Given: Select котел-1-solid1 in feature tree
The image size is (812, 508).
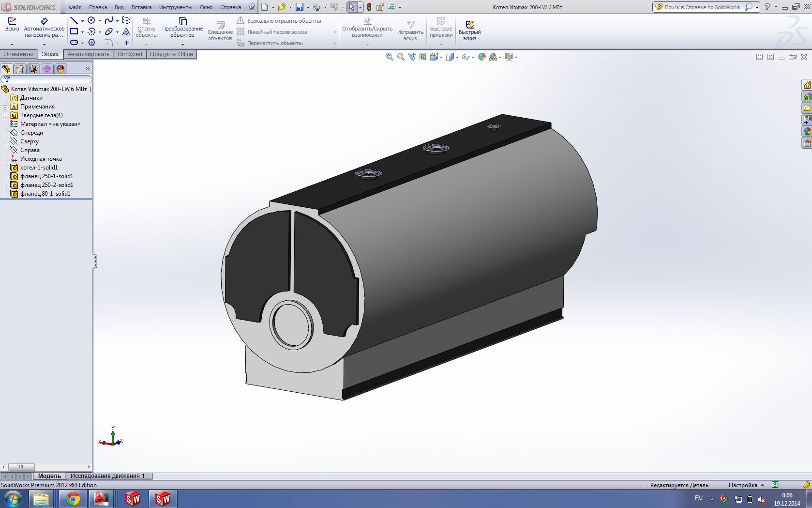Looking at the screenshot, I should pyautogui.click(x=39, y=168).
